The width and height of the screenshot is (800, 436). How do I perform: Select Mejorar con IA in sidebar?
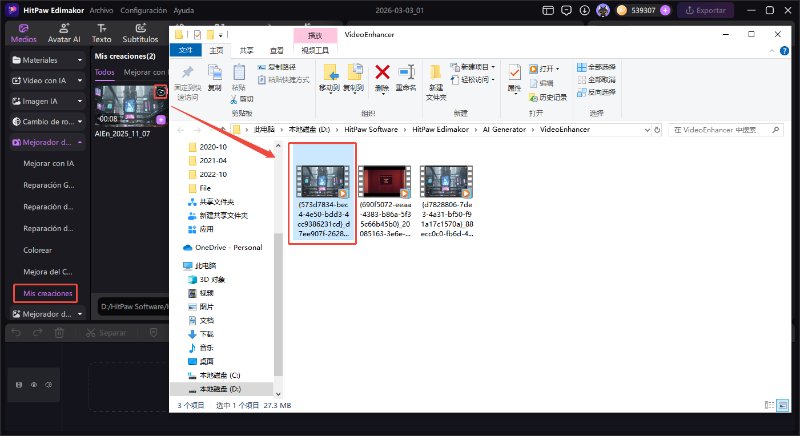tap(48, 164)
